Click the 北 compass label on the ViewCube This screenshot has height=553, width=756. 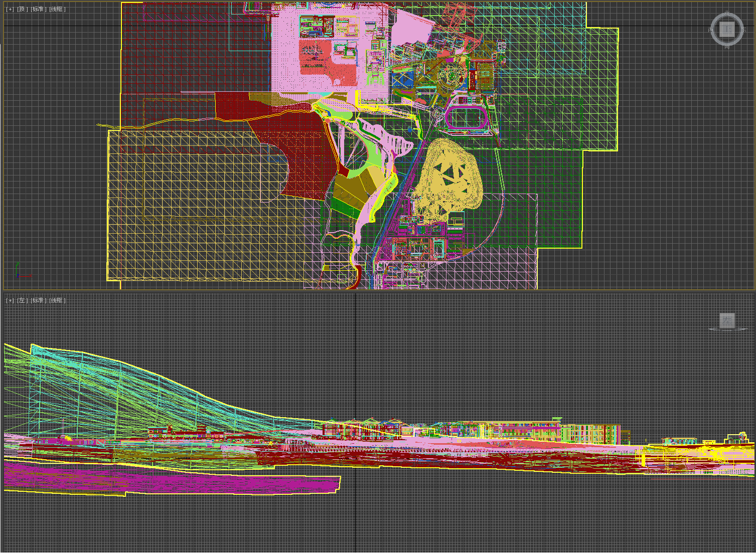click(x=727, y=14)
